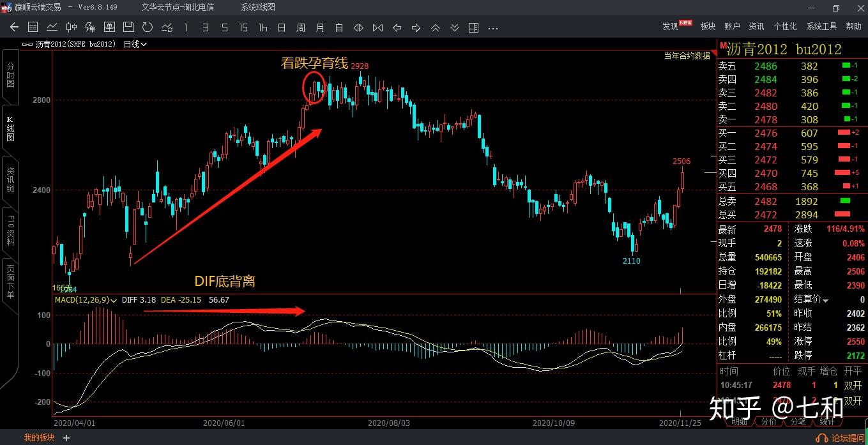
Task: Click the save layout disk icon
Action: [x=128, y=27]
